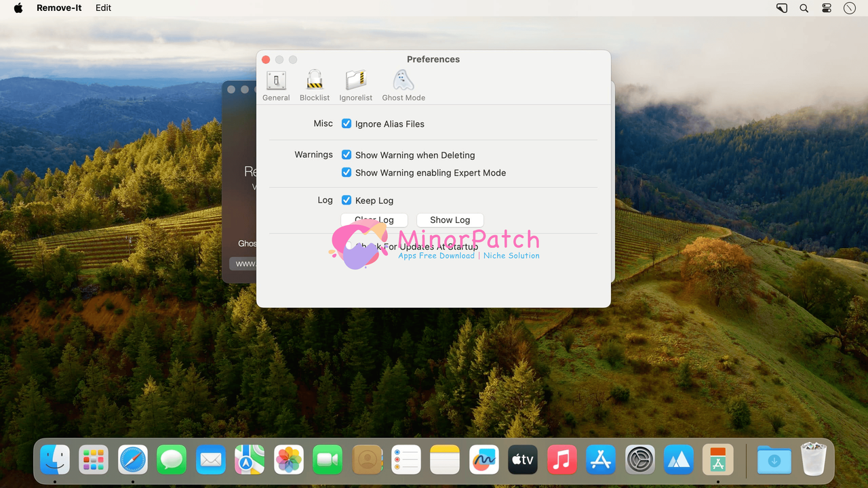Viewport: 868px width, 488px height.
Task: Open the Apple menu
Action: pos(18,8)
